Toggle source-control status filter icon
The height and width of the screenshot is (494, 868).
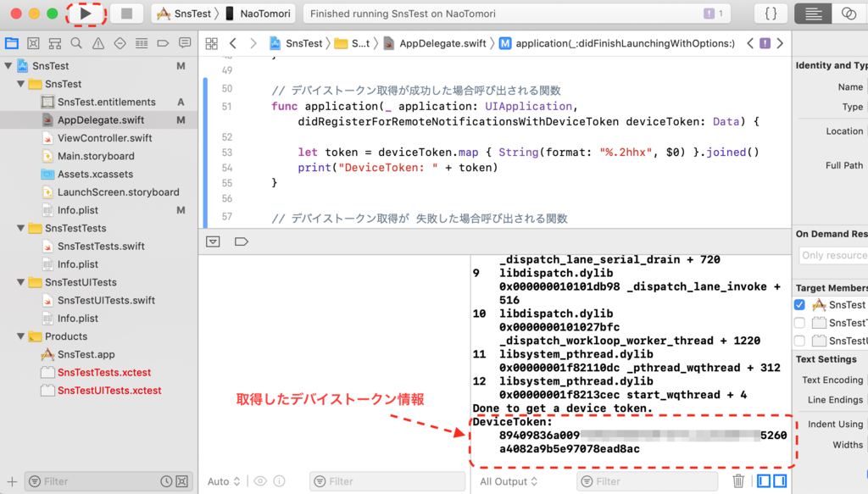point(182,481)
